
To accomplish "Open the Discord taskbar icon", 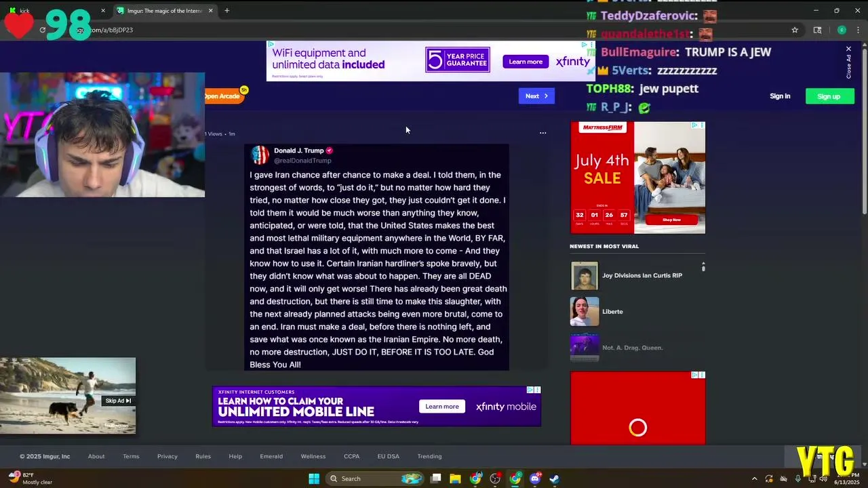I will (535, 479).
